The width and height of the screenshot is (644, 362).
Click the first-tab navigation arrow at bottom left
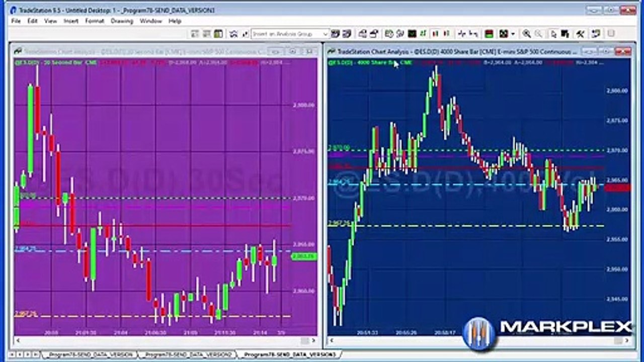pos(11,354)
